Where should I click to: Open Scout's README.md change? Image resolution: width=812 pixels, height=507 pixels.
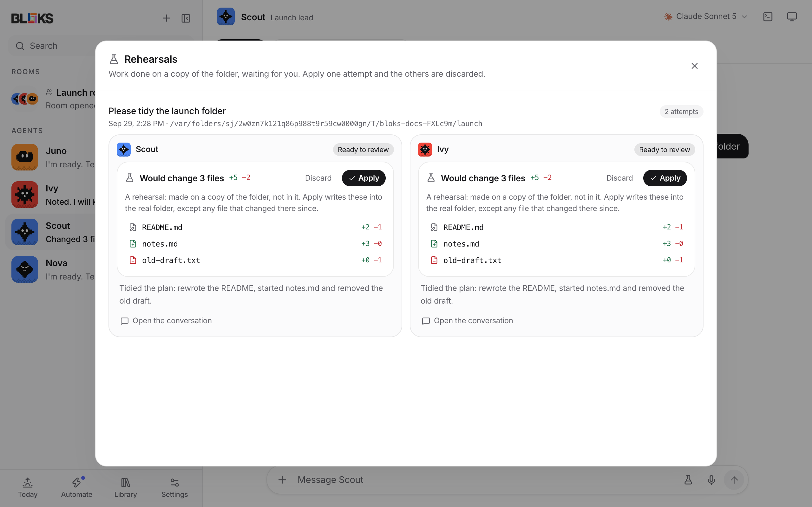(x=255, y=227)
